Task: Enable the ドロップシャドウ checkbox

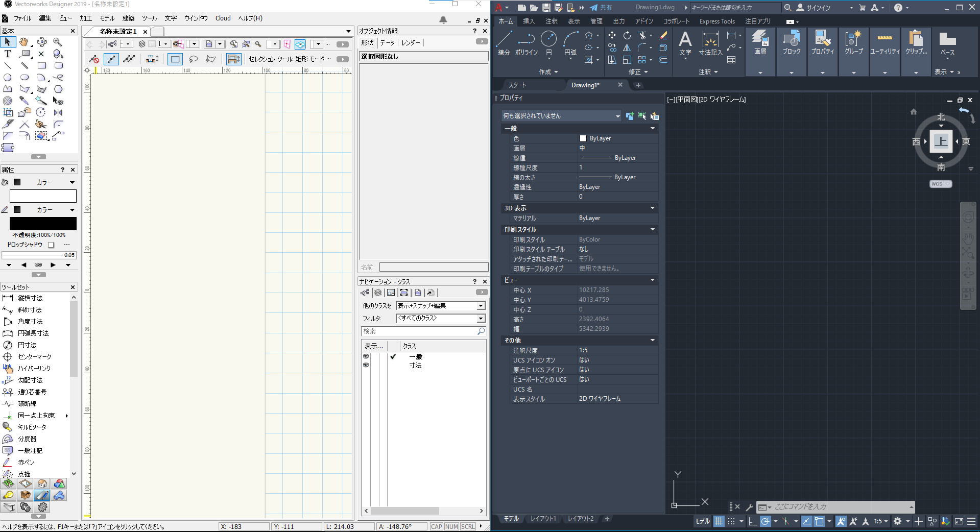Action: (51, 245)
